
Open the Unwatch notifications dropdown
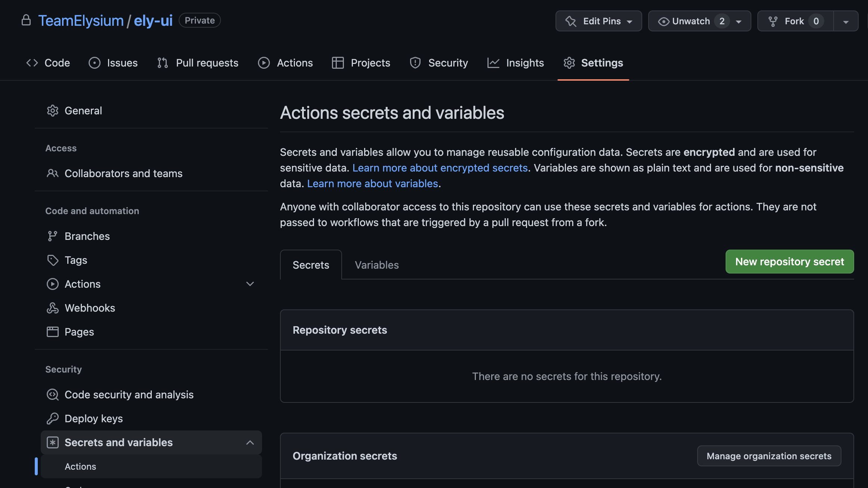(739, 22)
